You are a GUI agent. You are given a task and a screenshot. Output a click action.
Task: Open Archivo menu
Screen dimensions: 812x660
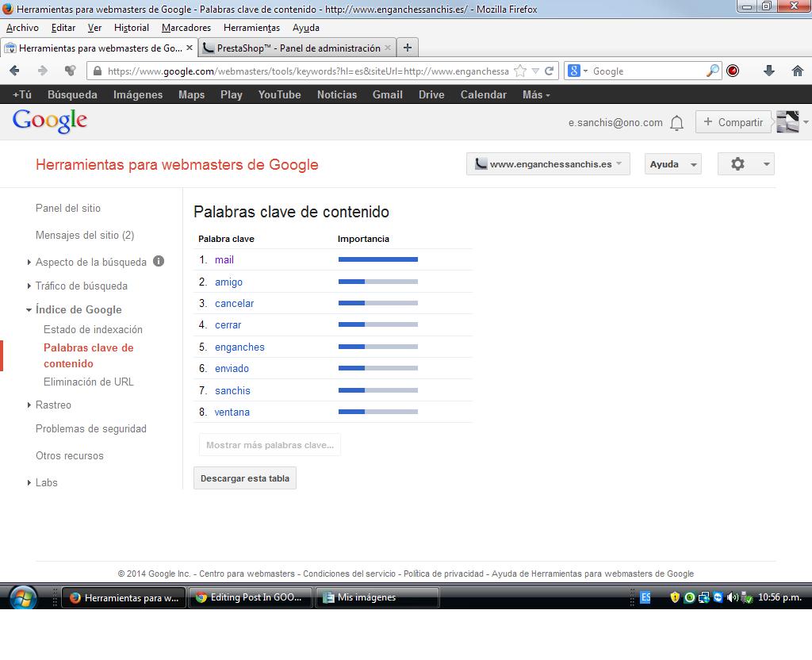pyautogui.click(x=22, y=28)
